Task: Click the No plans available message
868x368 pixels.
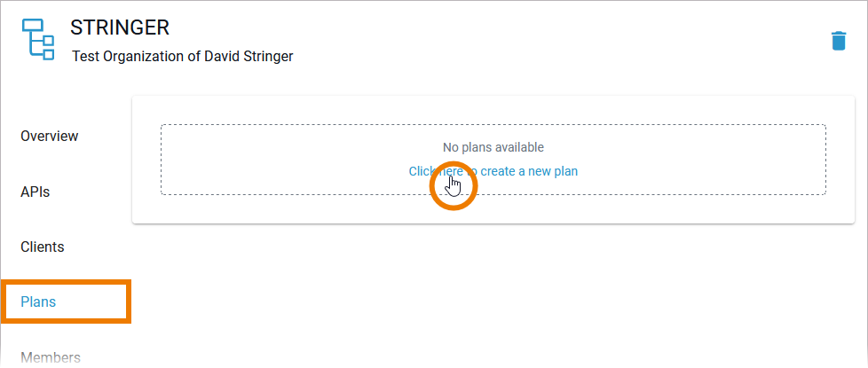Action: [x=493, y=147]
